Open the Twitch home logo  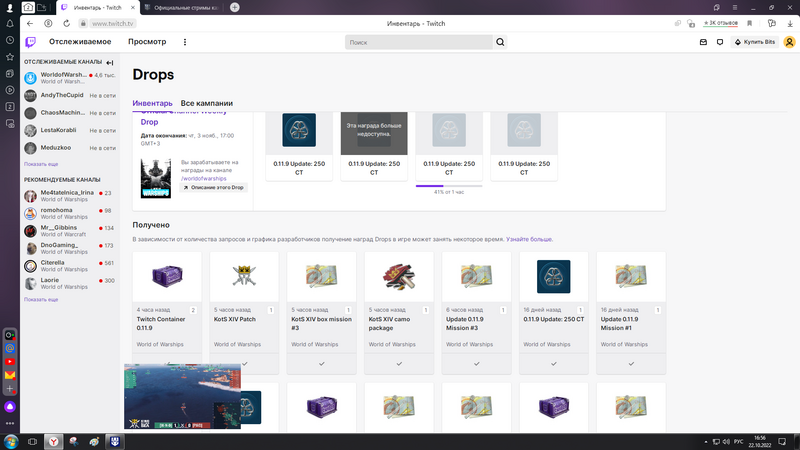tap(31, 42)
